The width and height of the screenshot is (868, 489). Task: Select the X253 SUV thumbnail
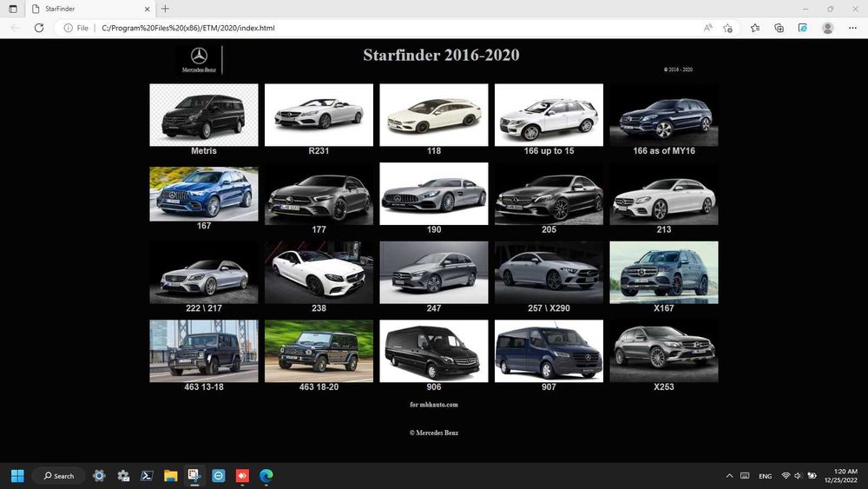coord(664,351)
